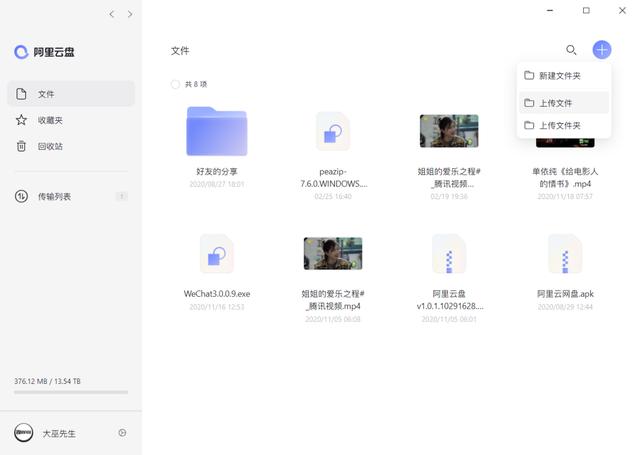The height and width of the screenshot is (455, 640).
Task: Click the 376.12 MB / 13.54 TB storage text
Action: pos(47,381)
